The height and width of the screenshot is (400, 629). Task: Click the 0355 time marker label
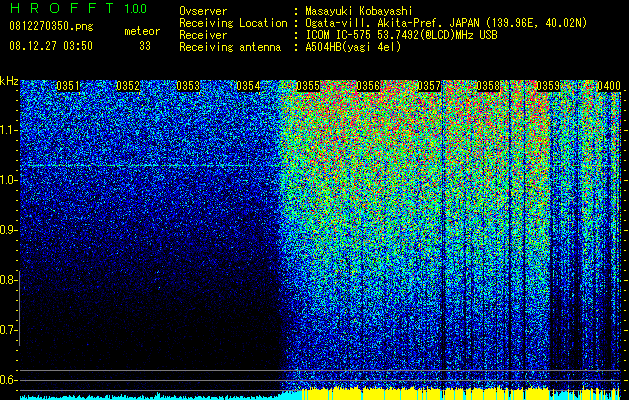coord(308,86)
